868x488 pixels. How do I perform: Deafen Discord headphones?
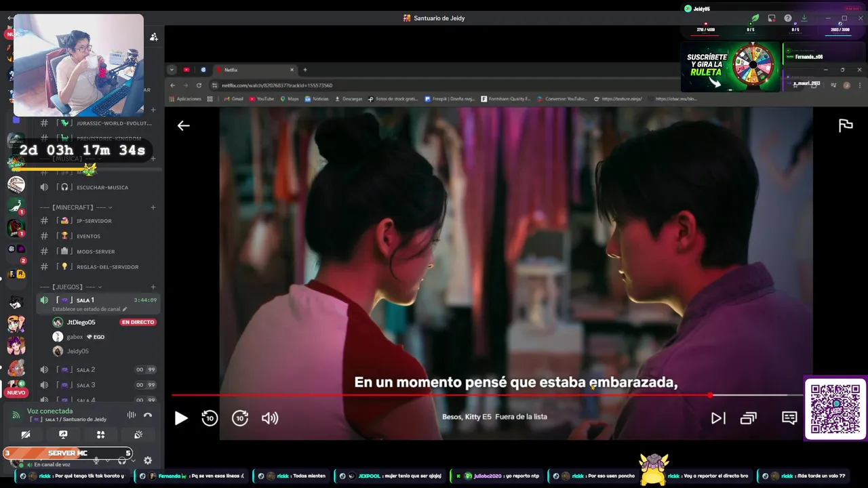click(122, 461)
